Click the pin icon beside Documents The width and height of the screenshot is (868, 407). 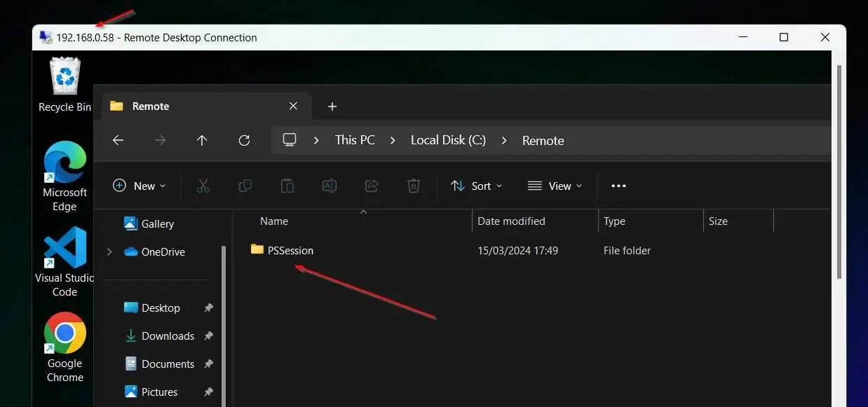coord(208,364)
